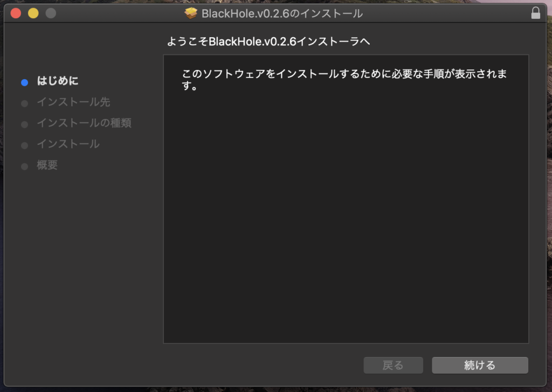Click the gray bullet beside インストールの種類
This screenshot has height=392, width=552.
pyautogui.click(x=24, y=124)
